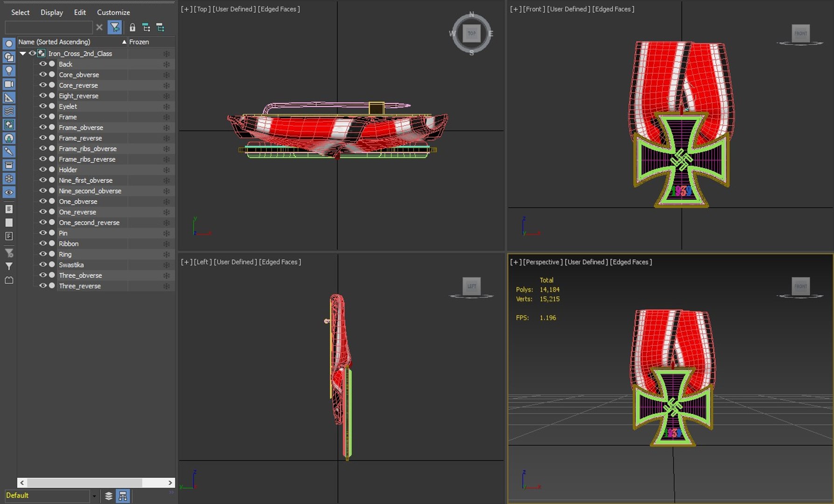Screen dimensions: 834x504
Task: Click the ViewCube TOP face in Top viewport
Action: [471, 34]
